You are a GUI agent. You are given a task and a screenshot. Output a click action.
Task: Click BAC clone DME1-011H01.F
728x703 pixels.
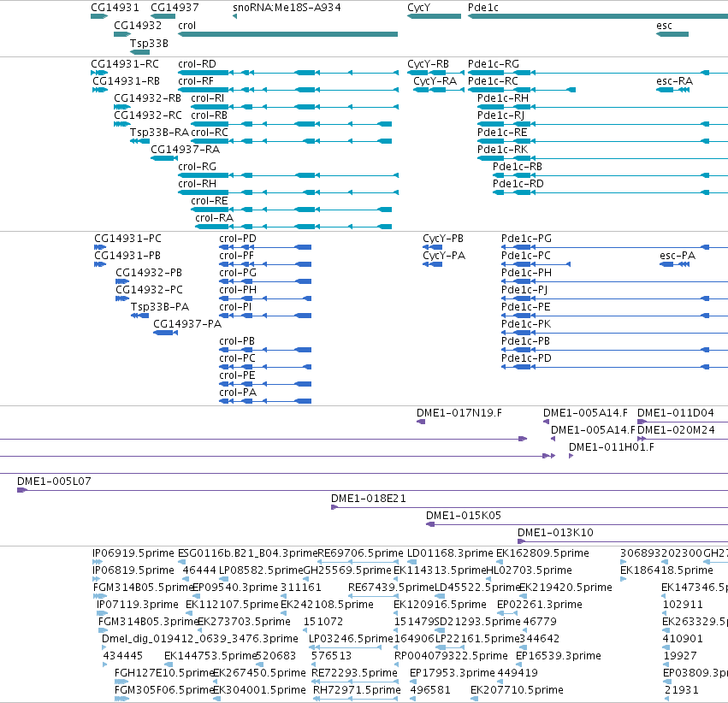click(571, 456)
